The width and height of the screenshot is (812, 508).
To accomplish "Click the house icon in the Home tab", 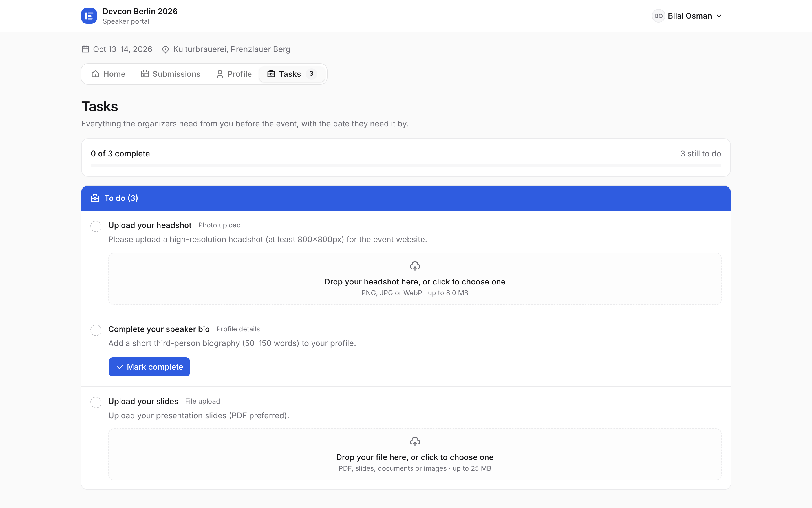I will pyautogui.click(x=95, y=74).
